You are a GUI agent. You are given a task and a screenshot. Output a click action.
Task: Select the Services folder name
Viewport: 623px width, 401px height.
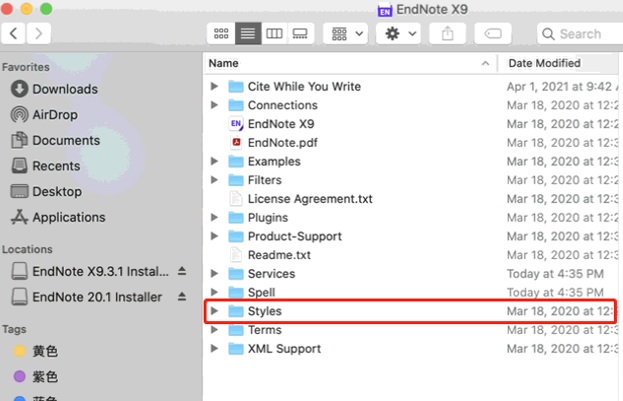click(271, 274)
